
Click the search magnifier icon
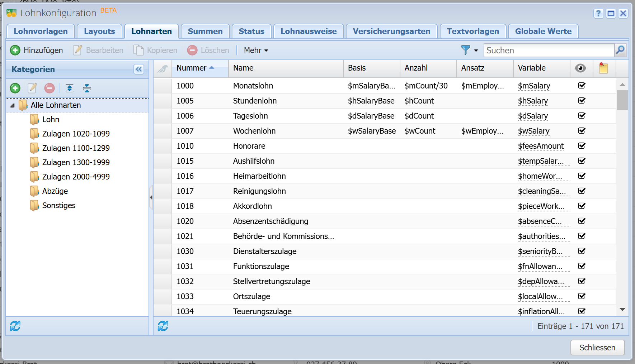(x=620, y=50)
